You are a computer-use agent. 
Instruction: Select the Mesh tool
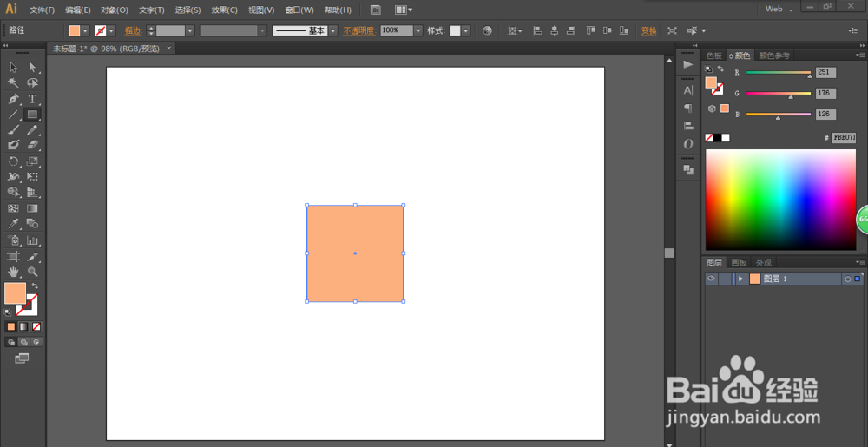coord(14,208)
